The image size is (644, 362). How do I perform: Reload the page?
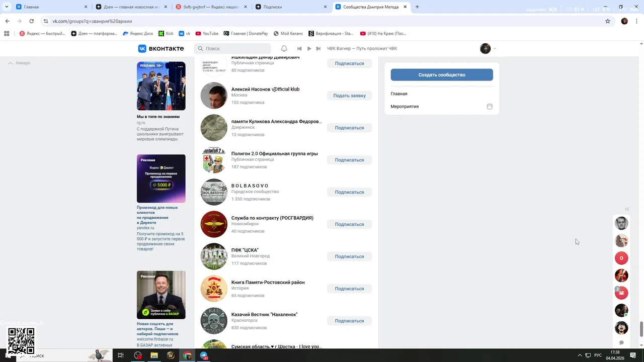click(x=31, y=21)
